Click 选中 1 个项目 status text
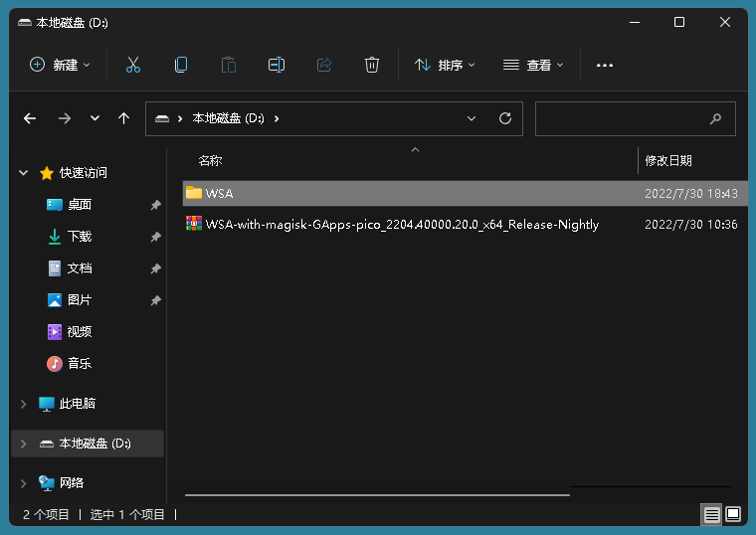 pyautogui.click(x=127, y=515)
